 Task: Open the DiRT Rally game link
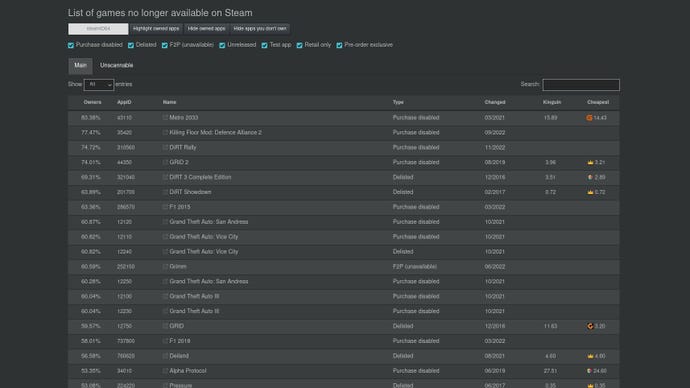click(183, 147)
